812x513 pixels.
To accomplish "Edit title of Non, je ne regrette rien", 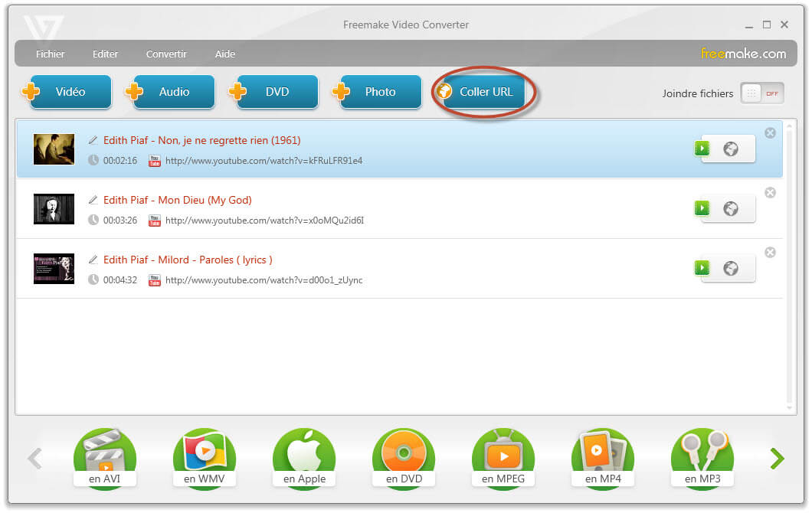I will [93, 140].
